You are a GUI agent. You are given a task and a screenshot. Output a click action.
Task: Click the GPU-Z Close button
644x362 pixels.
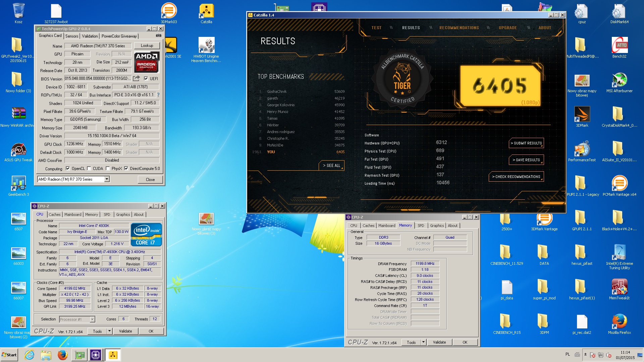tap(150, 180)
